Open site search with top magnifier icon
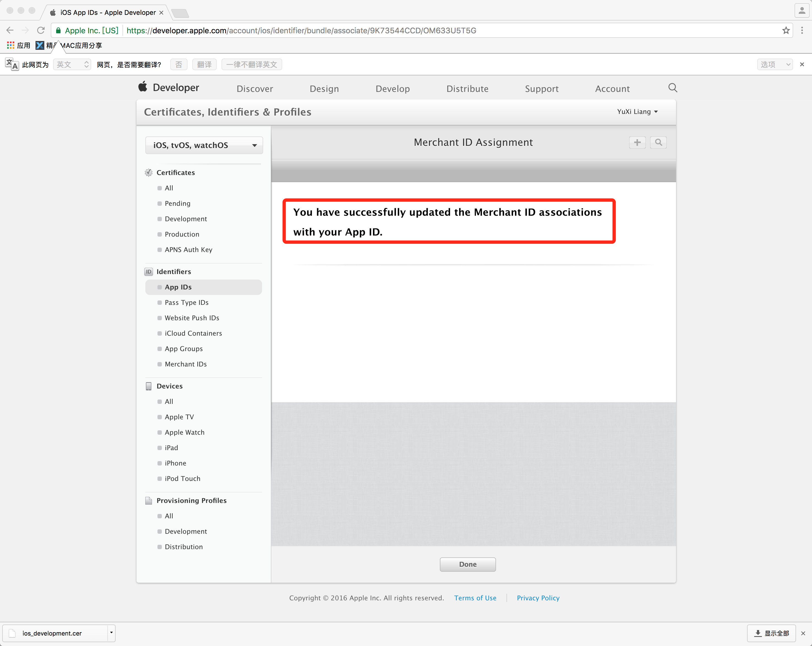Screen dimensions: 812x646 (672, 88)
